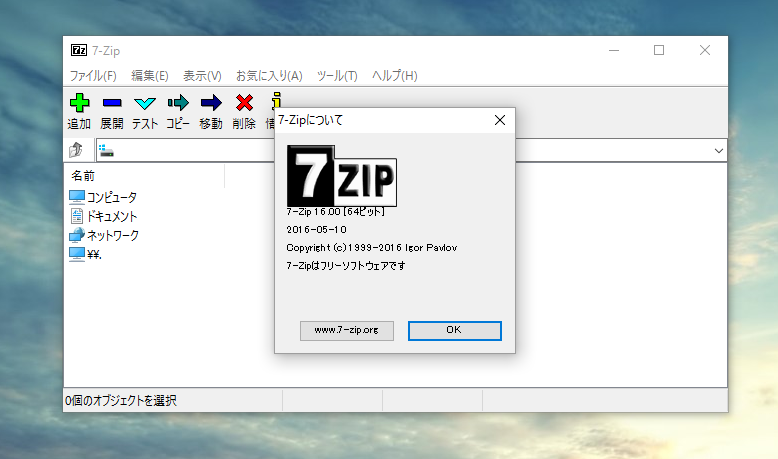Select the ¥¥. item
The width and height of the screenshot is (778, 459).
[85, 254]
